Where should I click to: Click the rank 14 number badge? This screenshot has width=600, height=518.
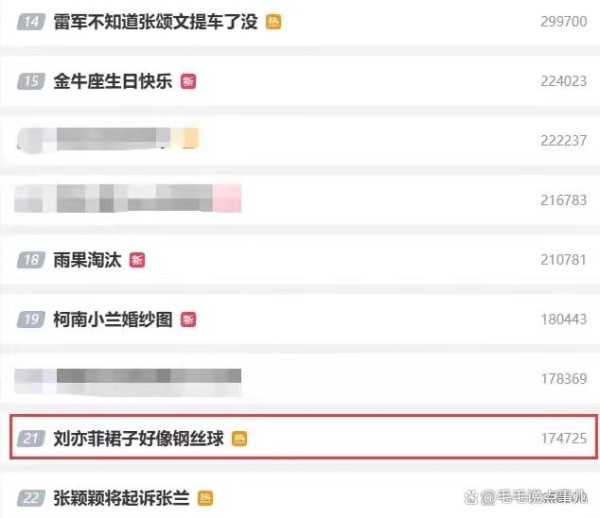31,22
